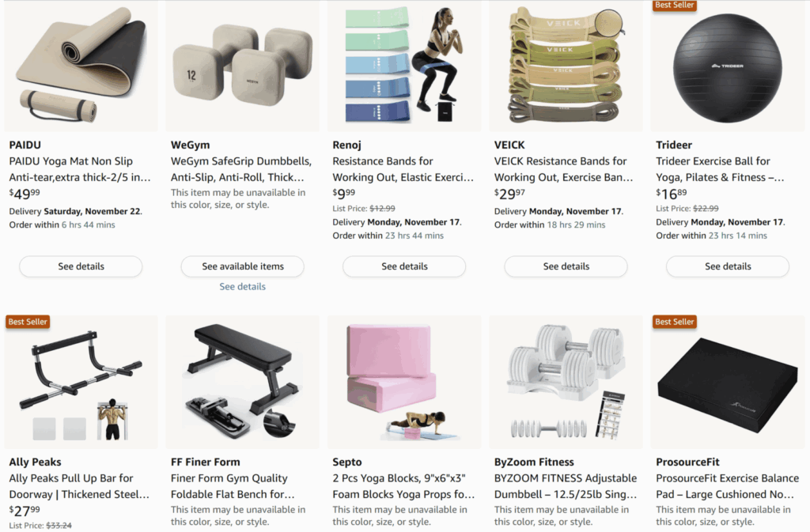Open the PAIDU yoga mat product image
This screenshot has height=532, width=810.
(x=81, y=66)
